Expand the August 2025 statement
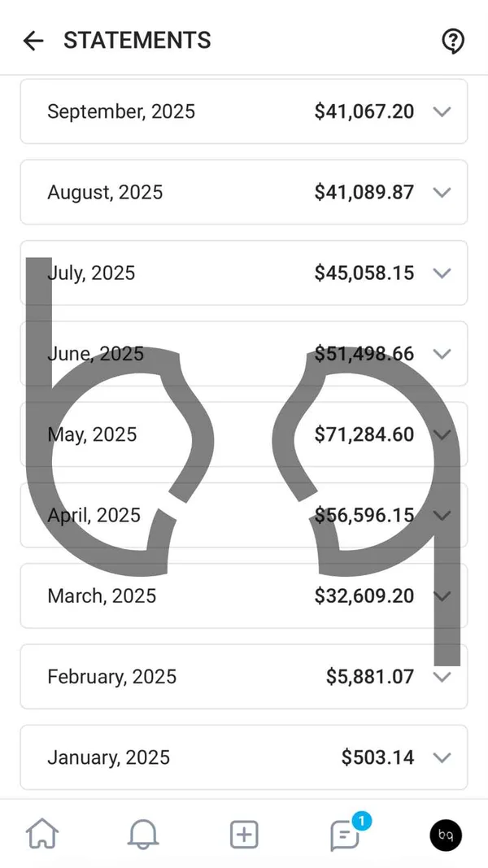Viewport: 488px width, 868px height. pos(442,192)
